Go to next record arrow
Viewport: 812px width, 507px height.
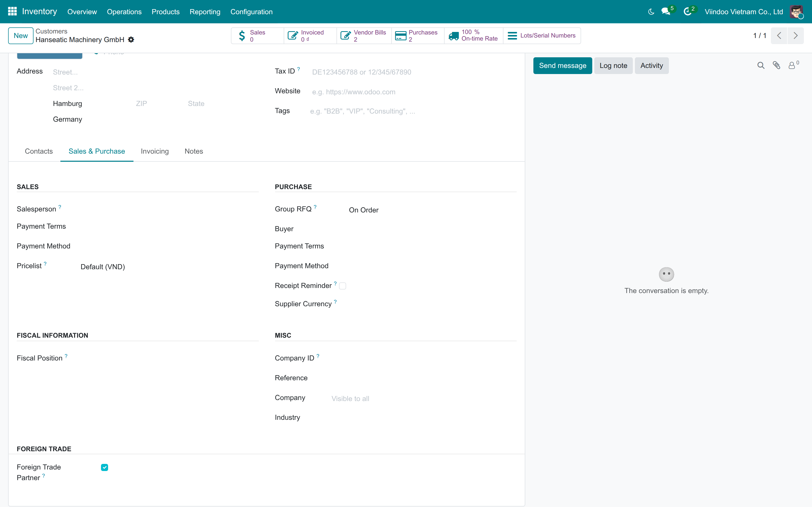[796, 35]
